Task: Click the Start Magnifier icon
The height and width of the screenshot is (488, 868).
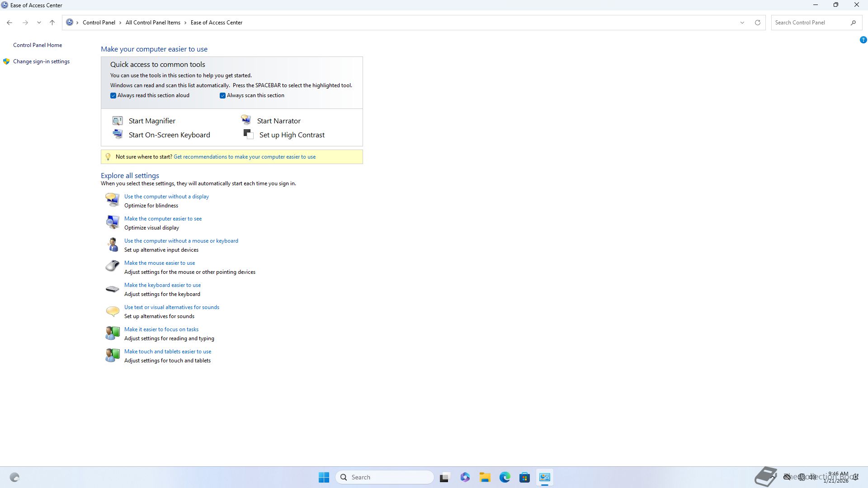Action: 118,121
